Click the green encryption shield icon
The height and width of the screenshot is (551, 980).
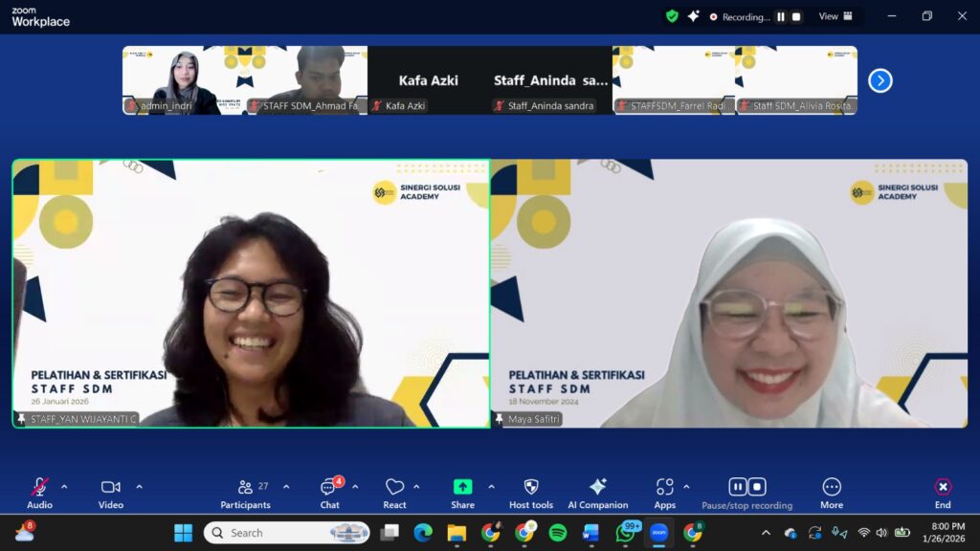point(672,16)
